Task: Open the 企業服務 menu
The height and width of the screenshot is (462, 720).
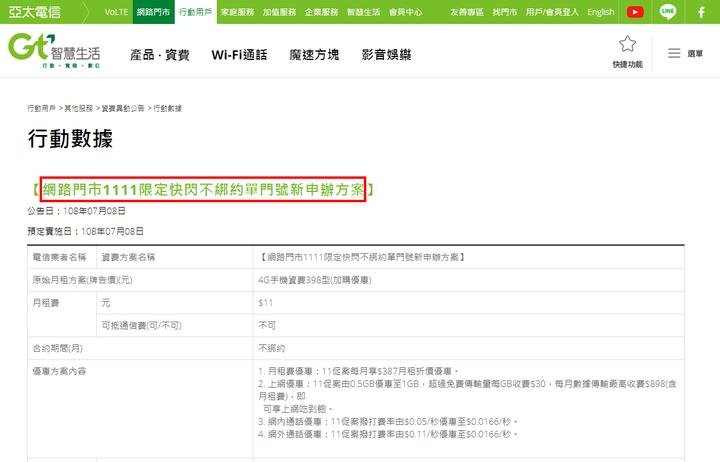Action: 321,12
